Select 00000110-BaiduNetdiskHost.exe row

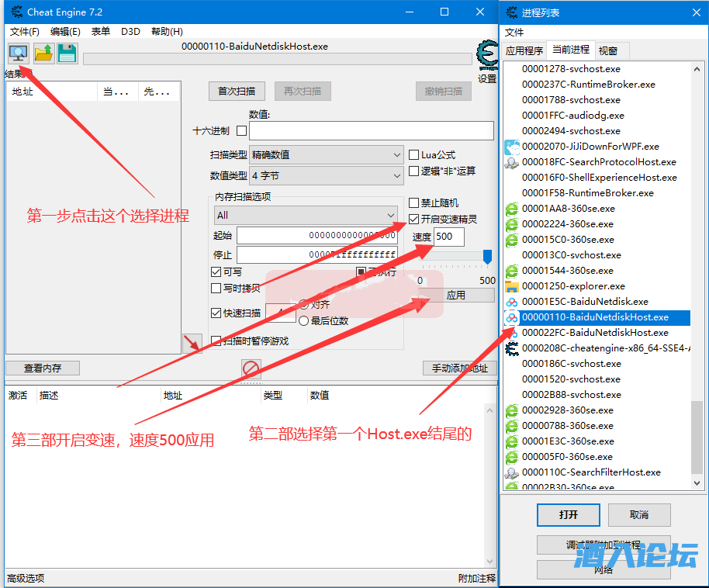[x=597, y=317]
